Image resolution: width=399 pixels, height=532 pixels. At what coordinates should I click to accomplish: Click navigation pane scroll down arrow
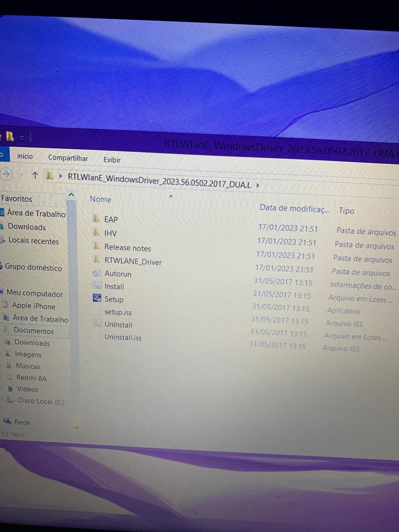click(77, 427)
